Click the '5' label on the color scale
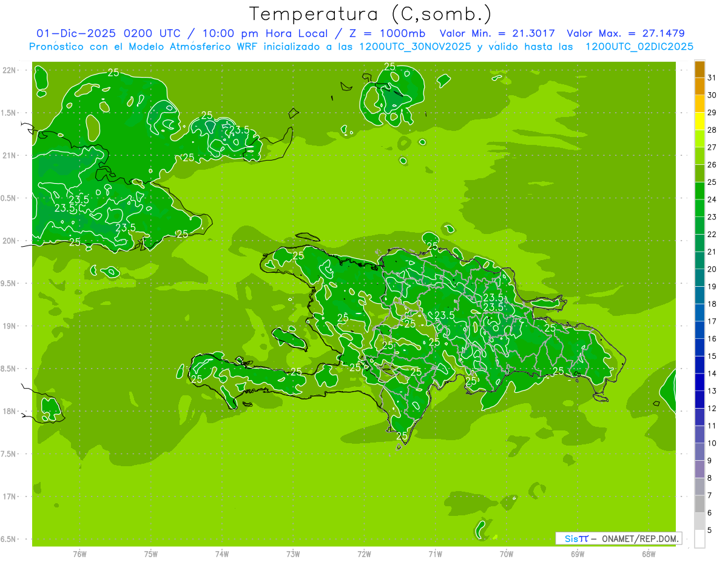728x562 pixels. tap(710, 530)
